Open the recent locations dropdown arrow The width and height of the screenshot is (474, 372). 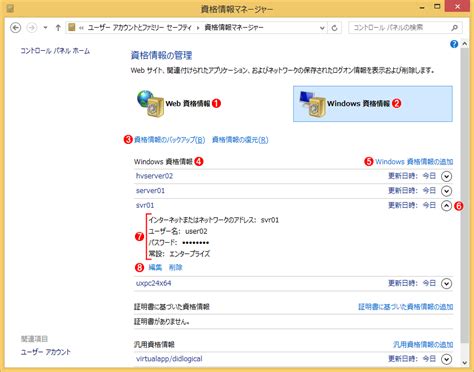45,28
